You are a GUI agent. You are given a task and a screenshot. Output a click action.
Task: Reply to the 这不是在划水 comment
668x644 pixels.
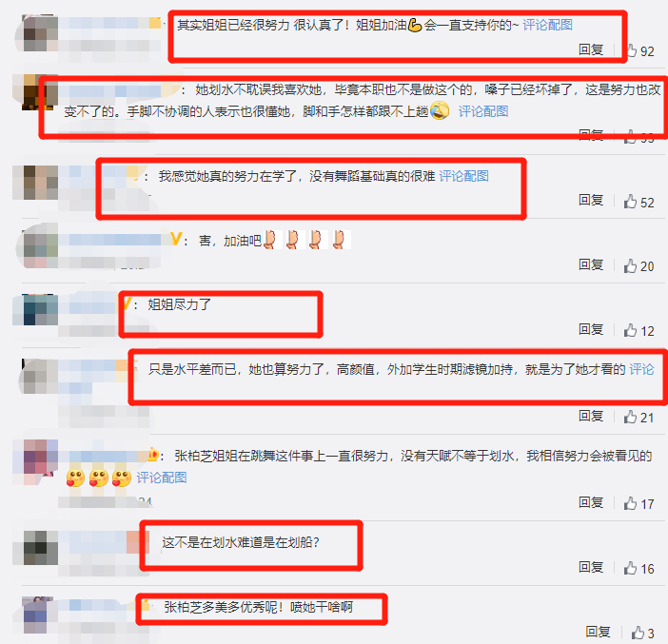coord(591,567)
